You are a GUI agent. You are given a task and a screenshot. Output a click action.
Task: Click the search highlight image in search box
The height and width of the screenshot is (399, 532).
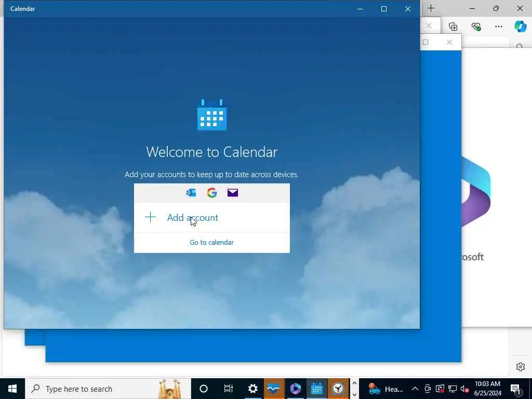pyautogui.click(x=170, y=389)
